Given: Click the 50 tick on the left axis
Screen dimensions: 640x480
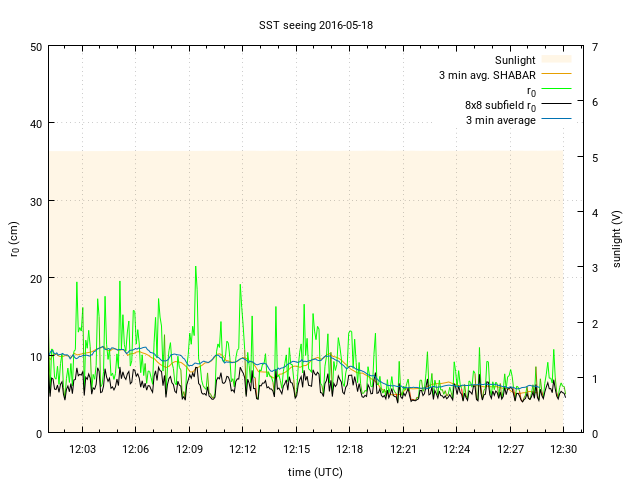Looking at the screenshot, I should click(x=36, y=47).
